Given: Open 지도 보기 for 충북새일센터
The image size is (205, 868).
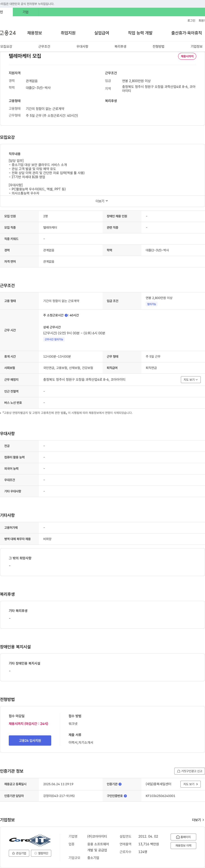Looking at the screenshot, I should click(191, 784).
